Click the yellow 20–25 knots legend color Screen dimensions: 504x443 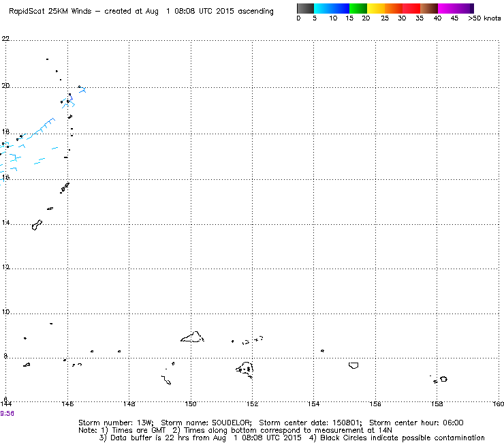click(376, 8)
